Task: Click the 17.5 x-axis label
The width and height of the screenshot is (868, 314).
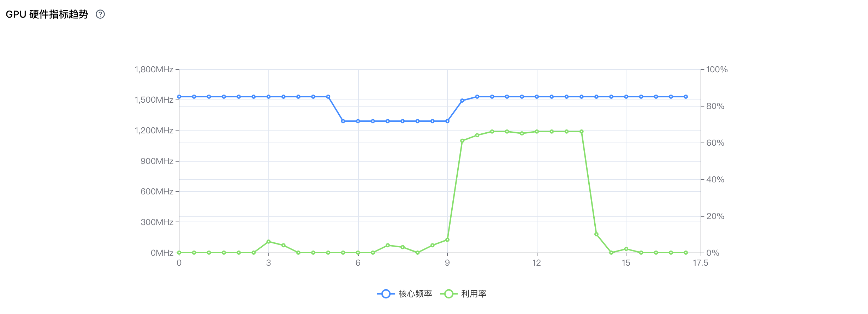Action: pyautogui.click(x=701, y=263)
